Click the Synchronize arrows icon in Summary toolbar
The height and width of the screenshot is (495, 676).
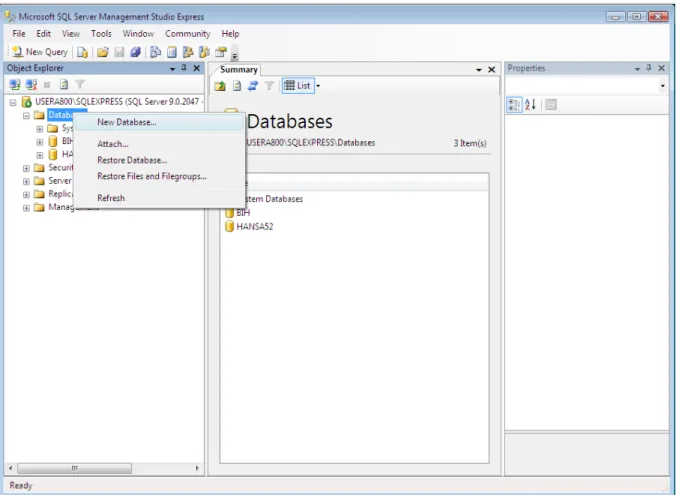coord(253,86)
